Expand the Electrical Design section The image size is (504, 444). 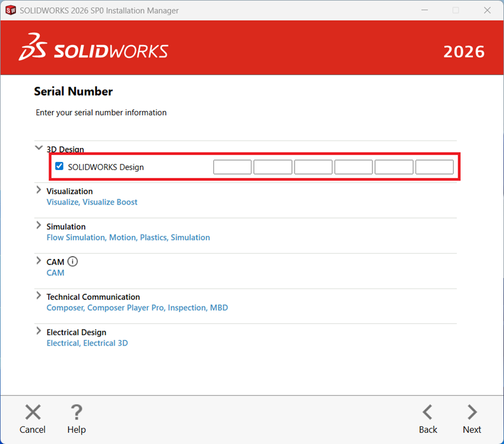coord(39,331)
